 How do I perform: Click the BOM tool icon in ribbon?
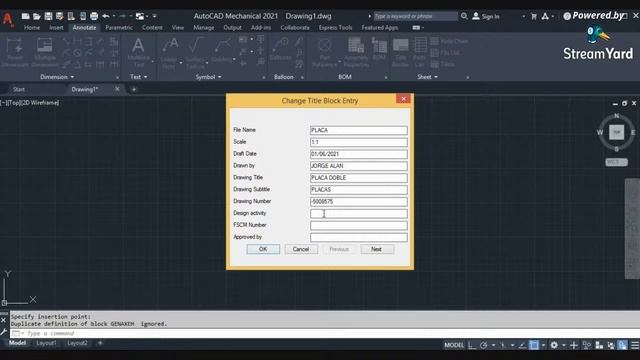pyautogui.click(x=379, y=50)
